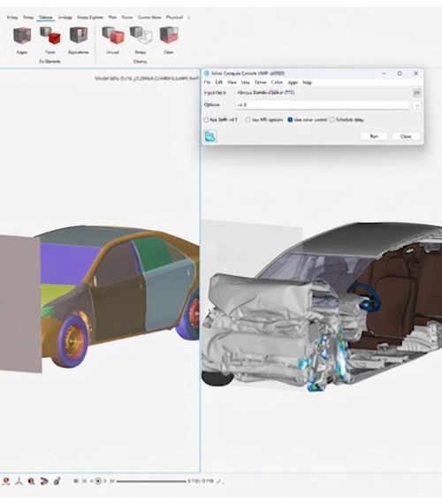Jump to the first animation frame

point(84,481)
